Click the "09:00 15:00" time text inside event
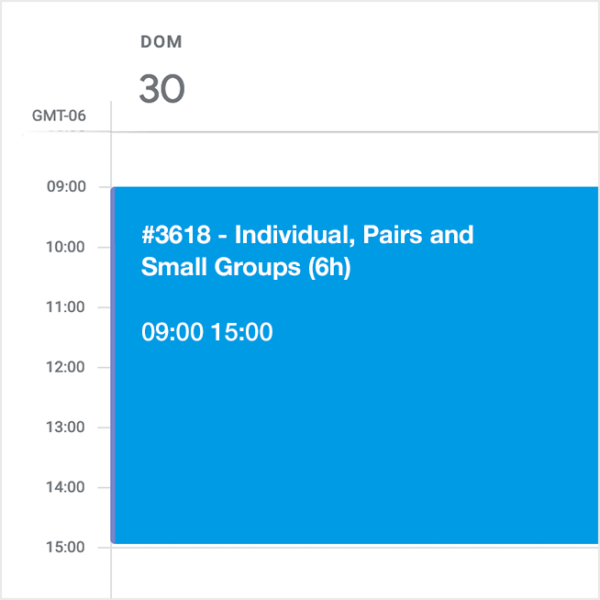This screenshot has height=600, width=600. (207, 332)
